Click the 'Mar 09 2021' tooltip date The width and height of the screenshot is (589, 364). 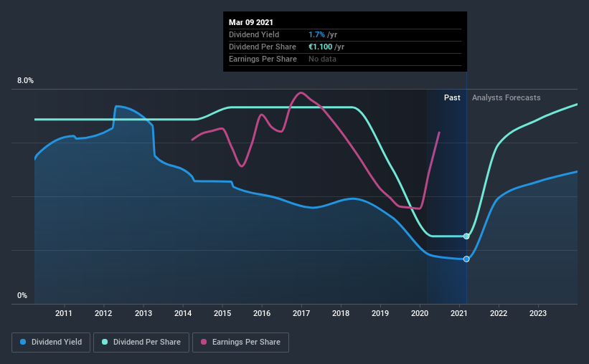click(251, 22)
